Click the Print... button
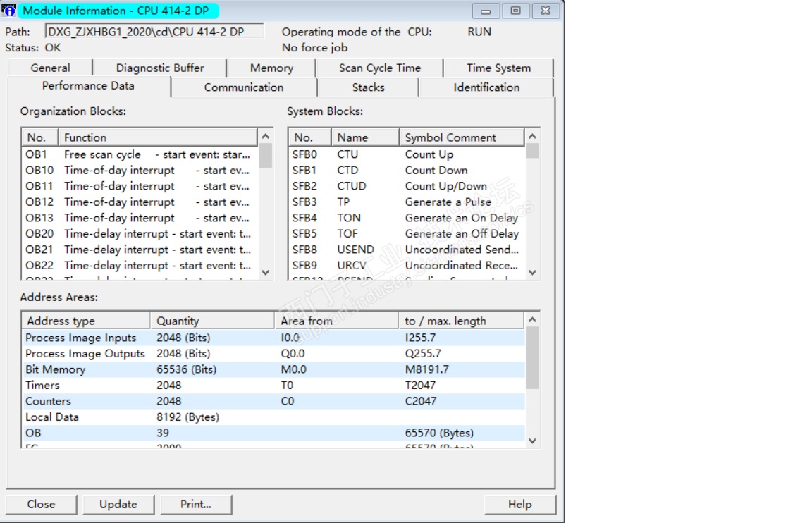812x523 pixels. 196,504
